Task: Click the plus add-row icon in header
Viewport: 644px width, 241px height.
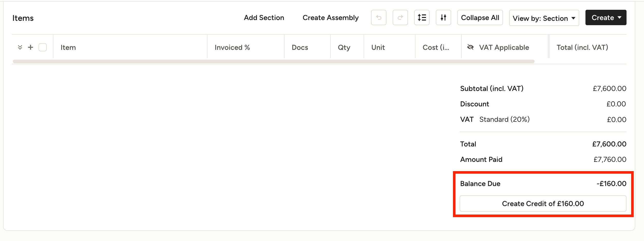Action: [x=31, y=47]
